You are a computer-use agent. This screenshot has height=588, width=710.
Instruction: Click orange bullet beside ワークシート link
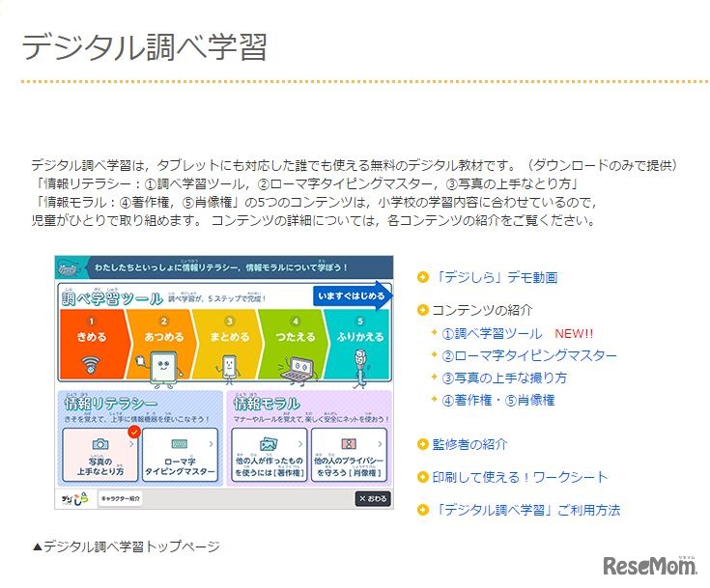(422, 477)
